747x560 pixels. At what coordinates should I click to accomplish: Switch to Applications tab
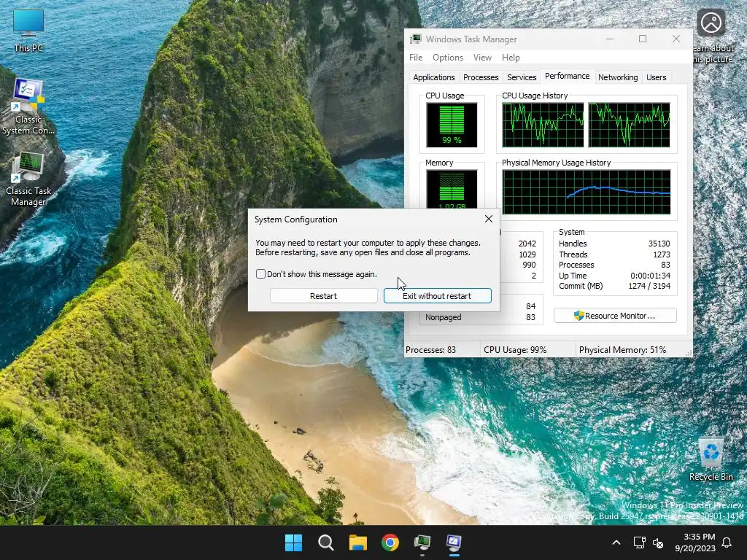click(x=433, y=77)
